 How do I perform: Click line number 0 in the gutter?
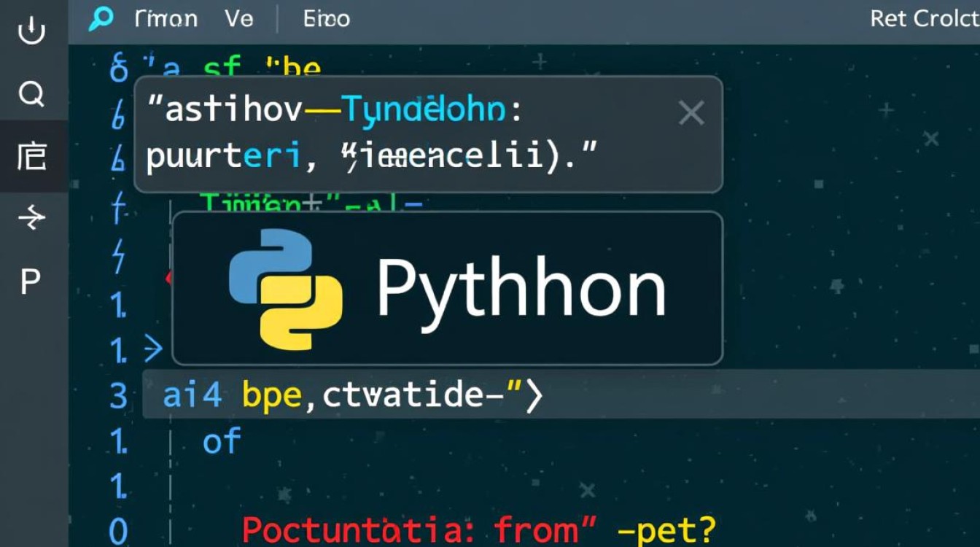pos(119,530)
